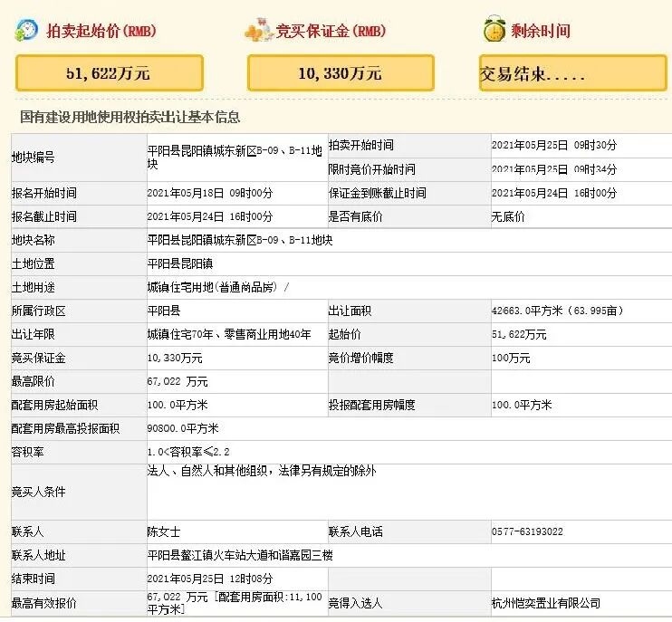Click the 出让面积 label
This screenshot has height=622, width=672.
[350, 311]
